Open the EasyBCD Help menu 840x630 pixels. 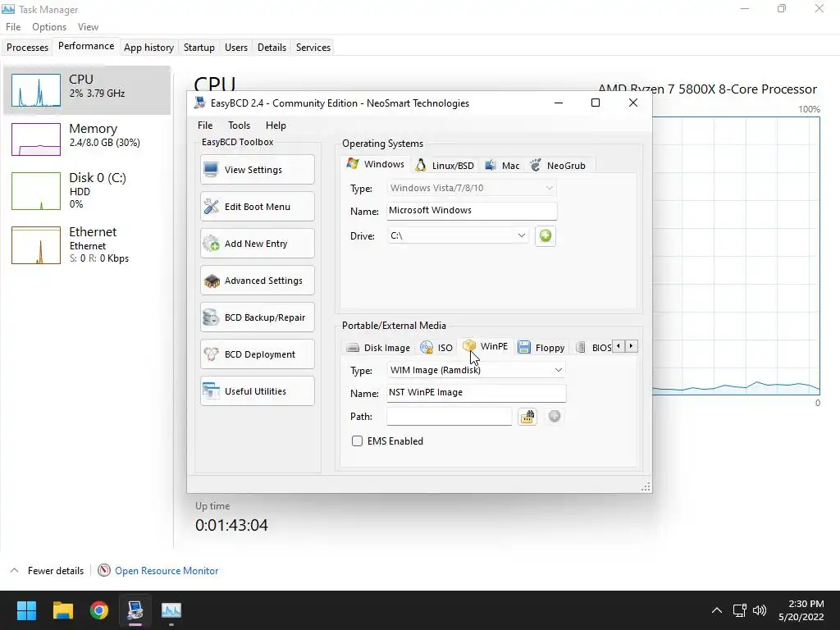(x=276, y=126)
